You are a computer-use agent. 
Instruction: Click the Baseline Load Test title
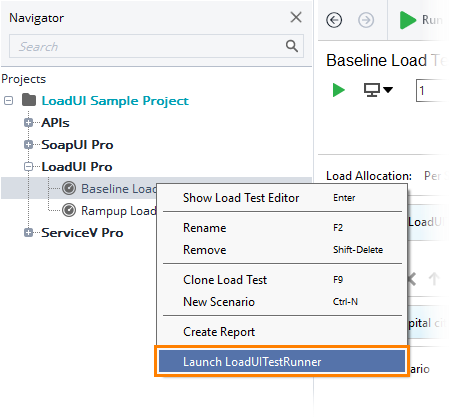386,61
